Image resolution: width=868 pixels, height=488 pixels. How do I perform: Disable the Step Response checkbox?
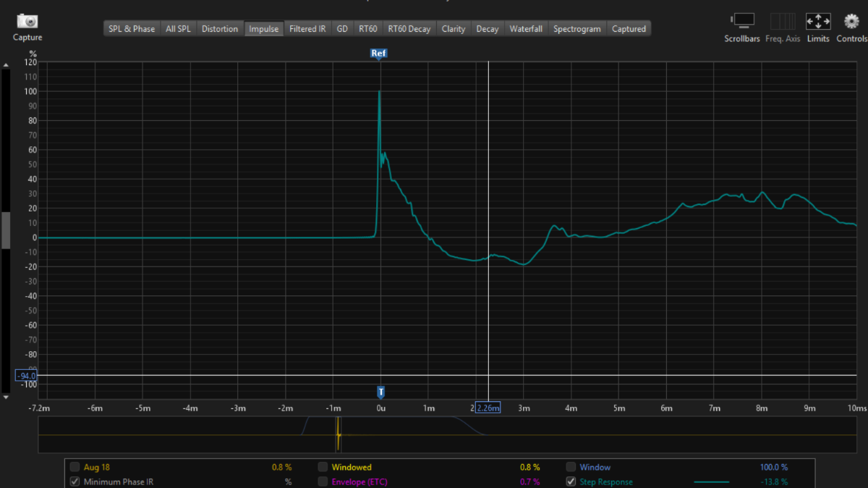pos(571,481)
